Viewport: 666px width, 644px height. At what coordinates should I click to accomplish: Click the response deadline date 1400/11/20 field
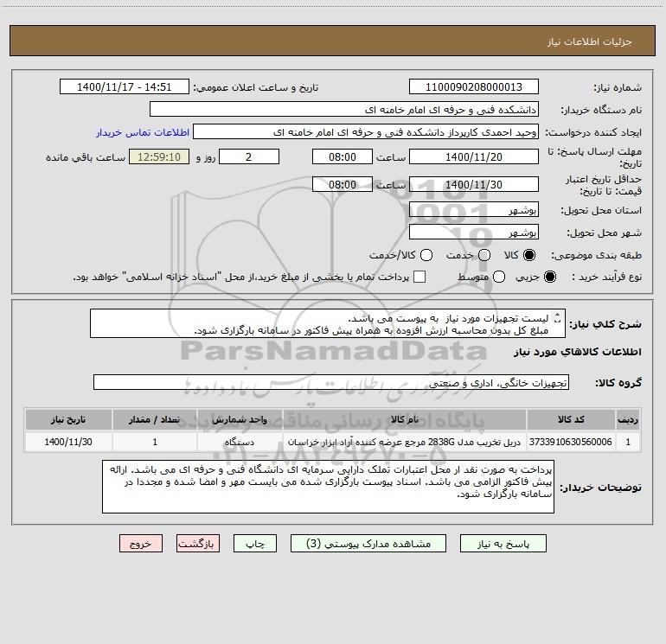coord(474,156)
